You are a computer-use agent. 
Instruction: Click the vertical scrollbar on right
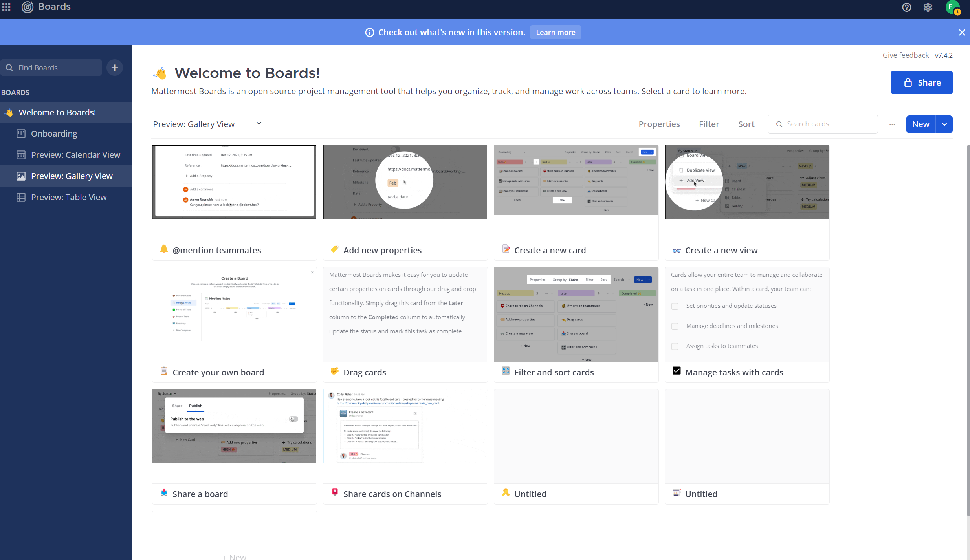[968, 330]
